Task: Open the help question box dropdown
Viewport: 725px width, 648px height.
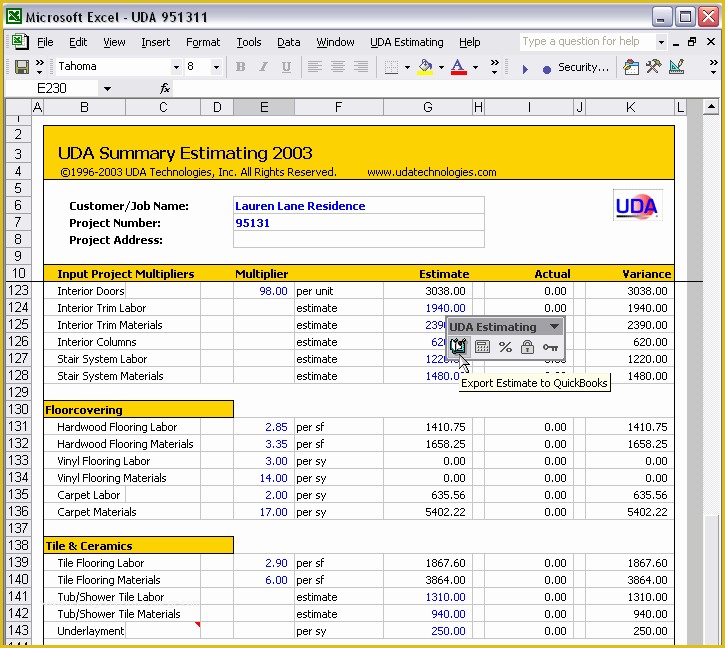Action: (x=661, y=42)
